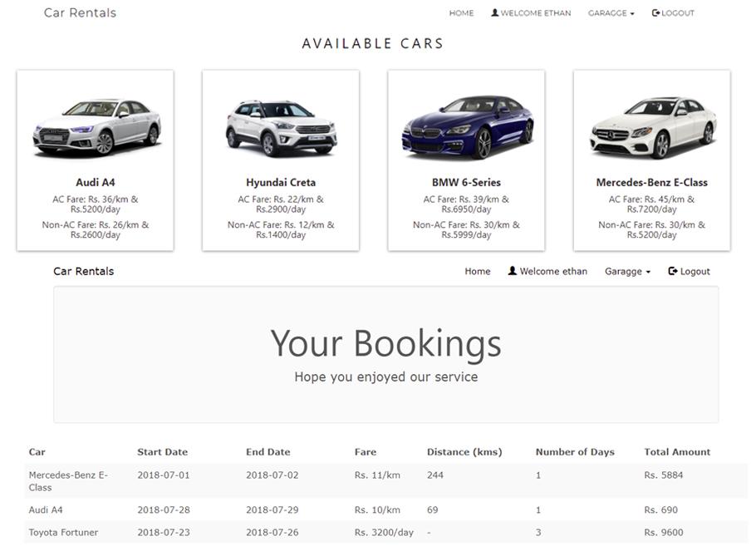
Task: Select Audi A4 booking row cell
Action: click(46, 509)
